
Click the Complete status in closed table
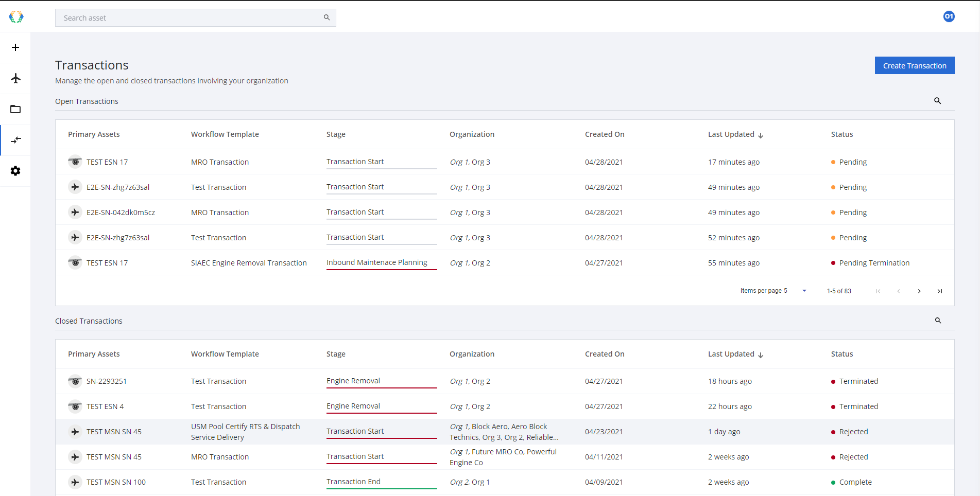(855, 482)
